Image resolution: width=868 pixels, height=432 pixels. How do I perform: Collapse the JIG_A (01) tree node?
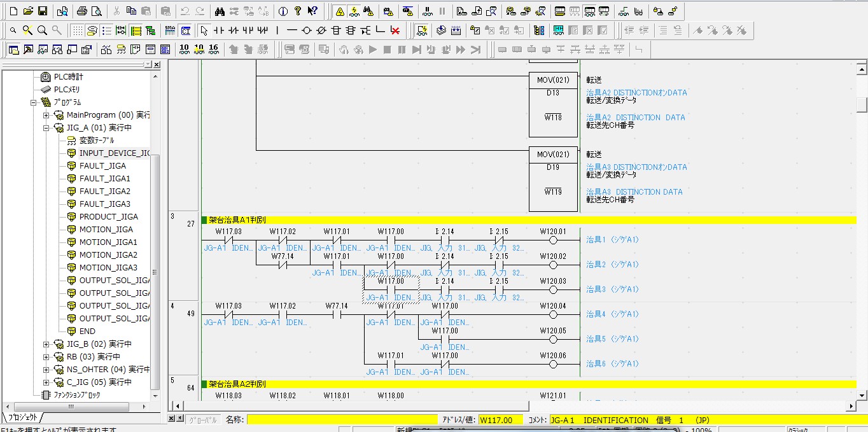tap(46, 128)
